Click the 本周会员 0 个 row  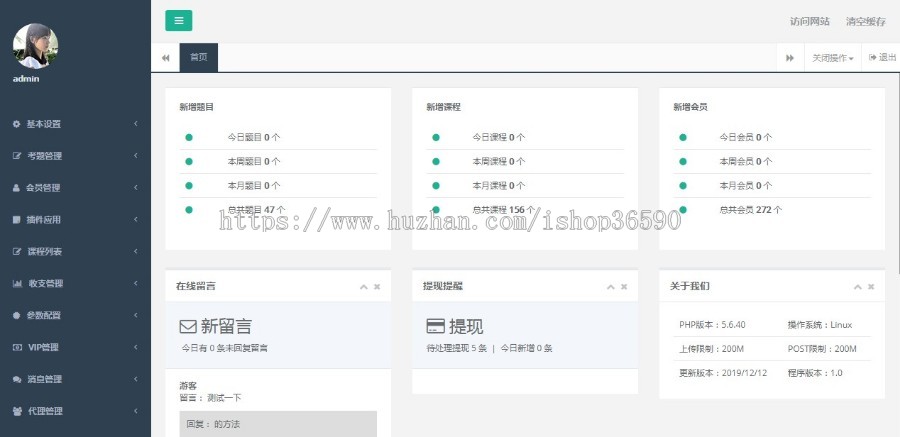pos(772,161)
